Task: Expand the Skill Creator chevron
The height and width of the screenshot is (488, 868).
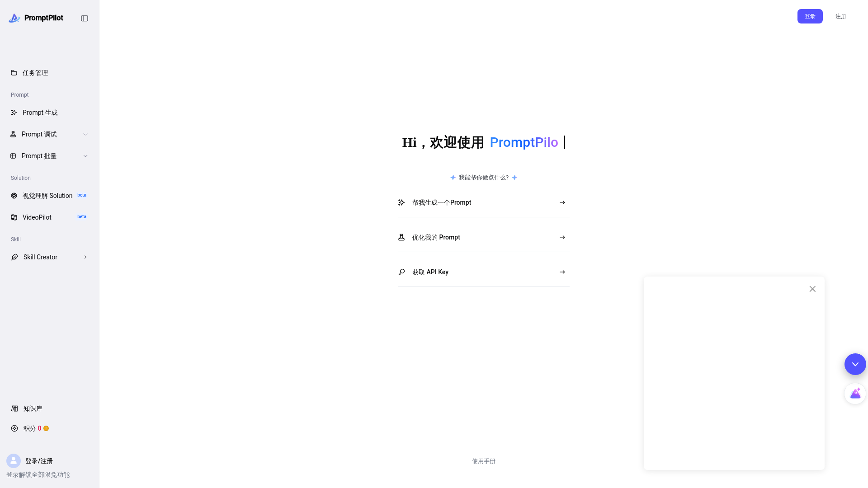Action: 85,257
